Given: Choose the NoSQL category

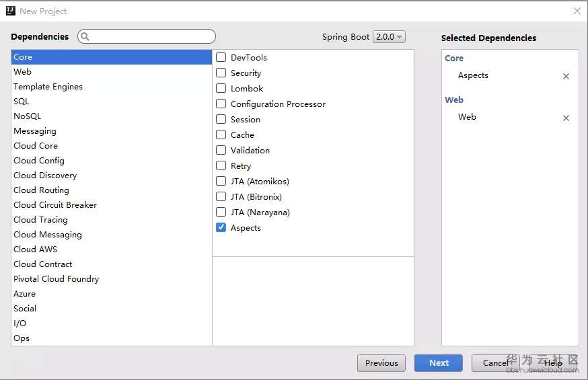Looking at the screenshot, I should 112,116.
